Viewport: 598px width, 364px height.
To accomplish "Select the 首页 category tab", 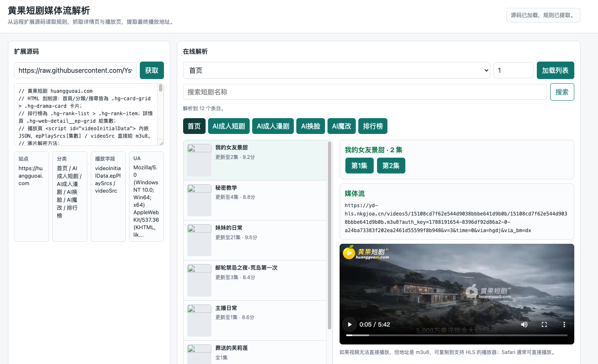I will (x=194, y=126).
